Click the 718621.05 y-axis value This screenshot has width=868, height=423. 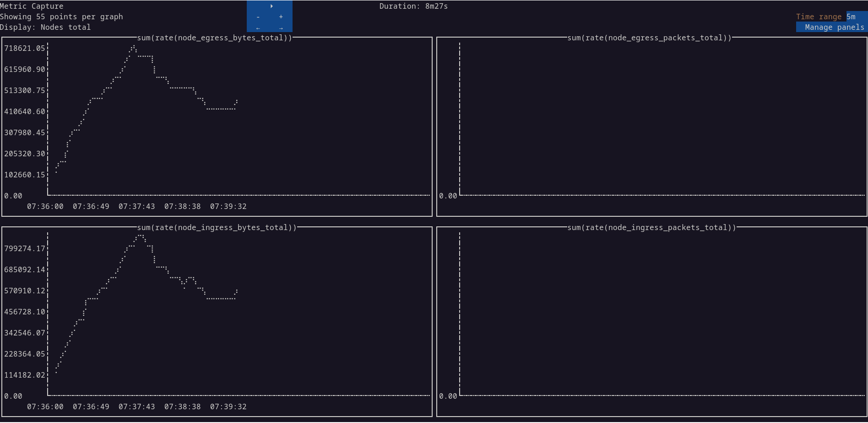pos(24,48)
